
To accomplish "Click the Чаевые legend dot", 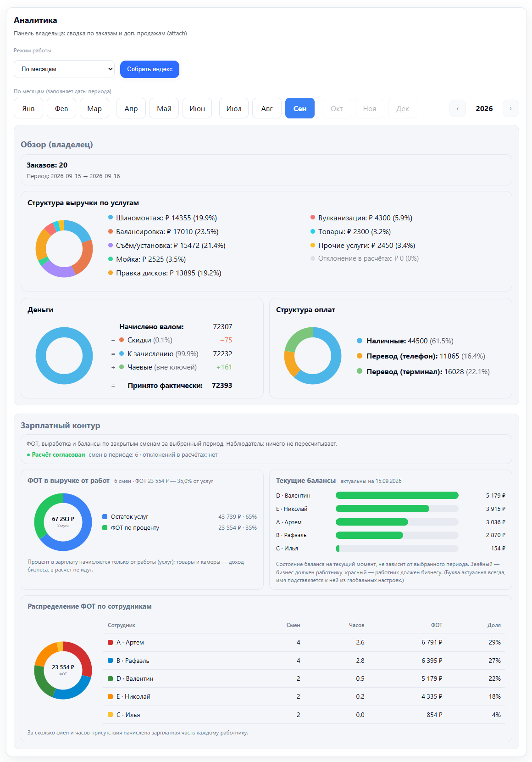I will [122, 367].
